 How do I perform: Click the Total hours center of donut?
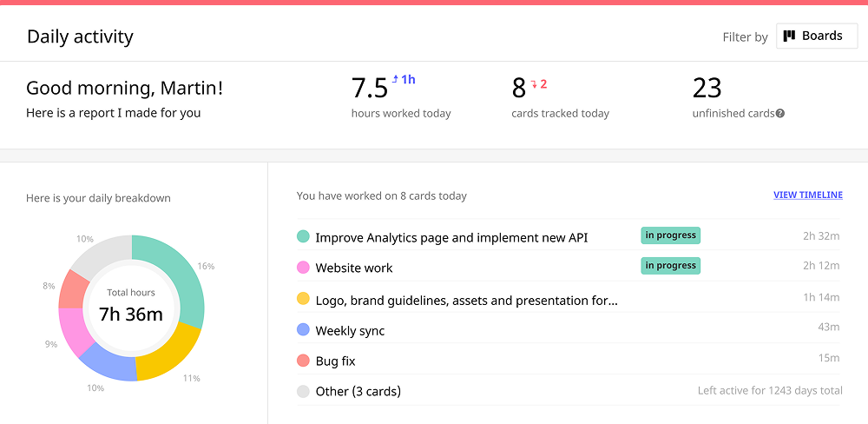pyautogui.click(x=131, y=308)
